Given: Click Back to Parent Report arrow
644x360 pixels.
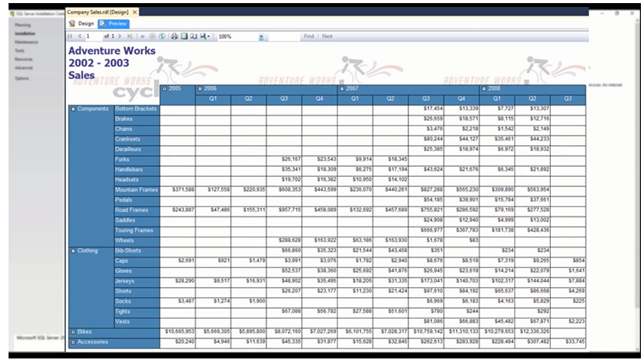Looking at the screenshot, I should click(x=143, y=36).
